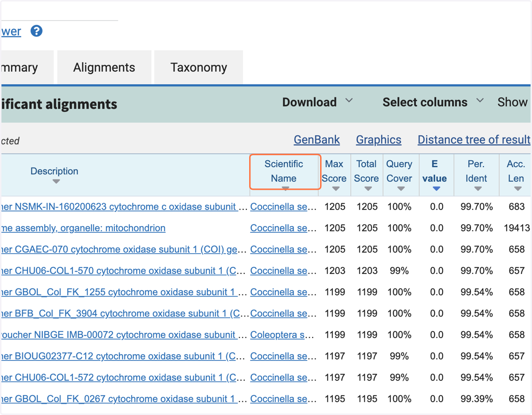The height and width of the screenshot is (415, 532).
Task: Sort by E value blue arrow
Action: (436, 188)
